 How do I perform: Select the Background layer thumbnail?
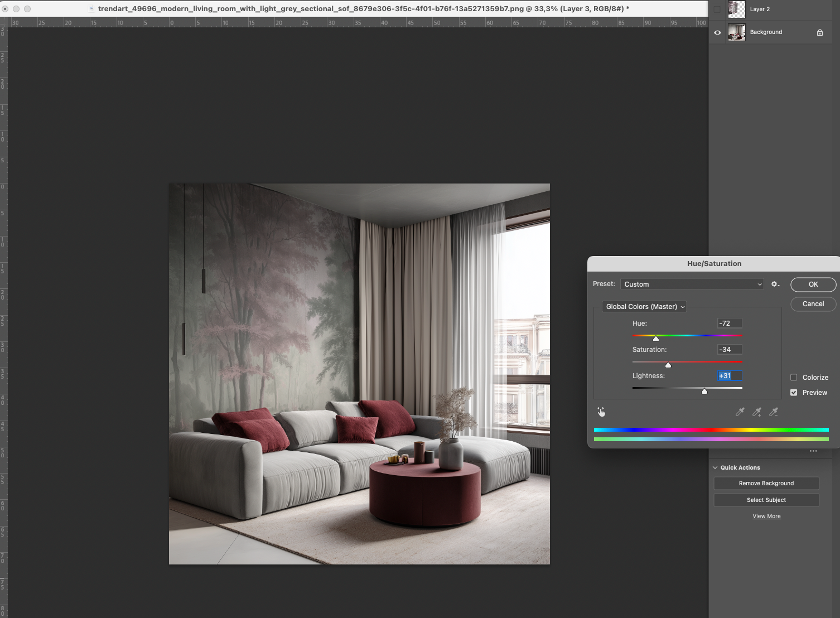(737, 32)
